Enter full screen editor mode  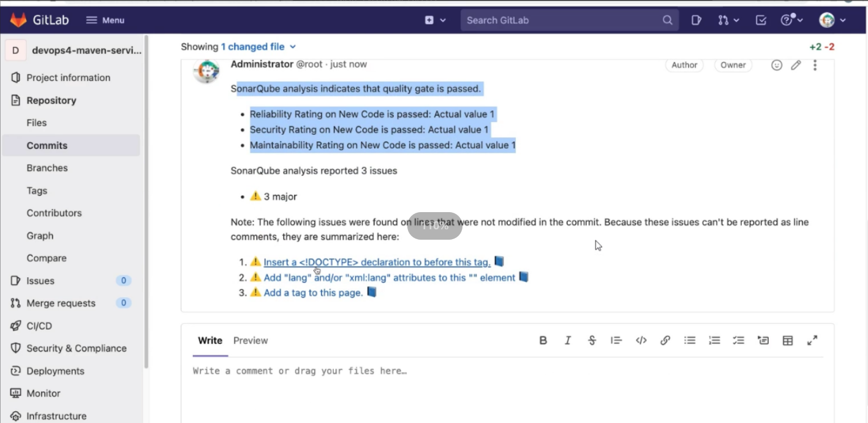[812, 340]
